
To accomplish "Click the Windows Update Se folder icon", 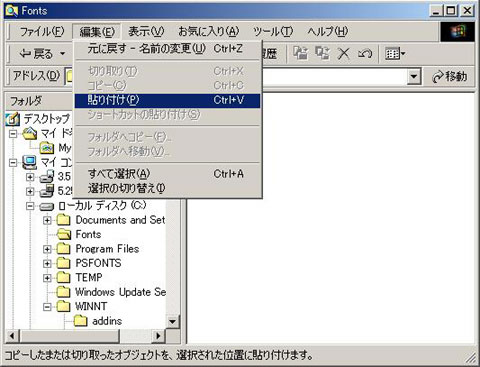I will (x=63, y=292).
